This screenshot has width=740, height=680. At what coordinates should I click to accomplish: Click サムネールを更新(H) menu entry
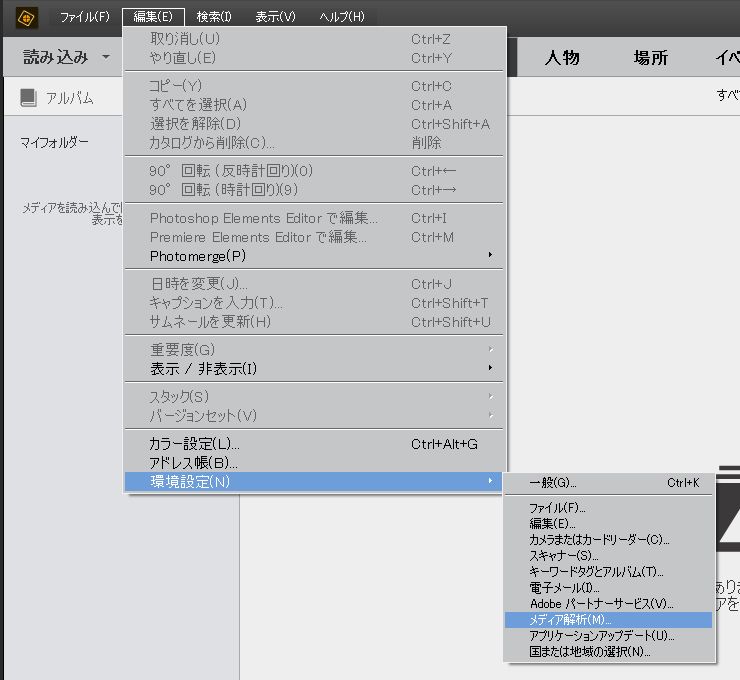click(314, 322)
